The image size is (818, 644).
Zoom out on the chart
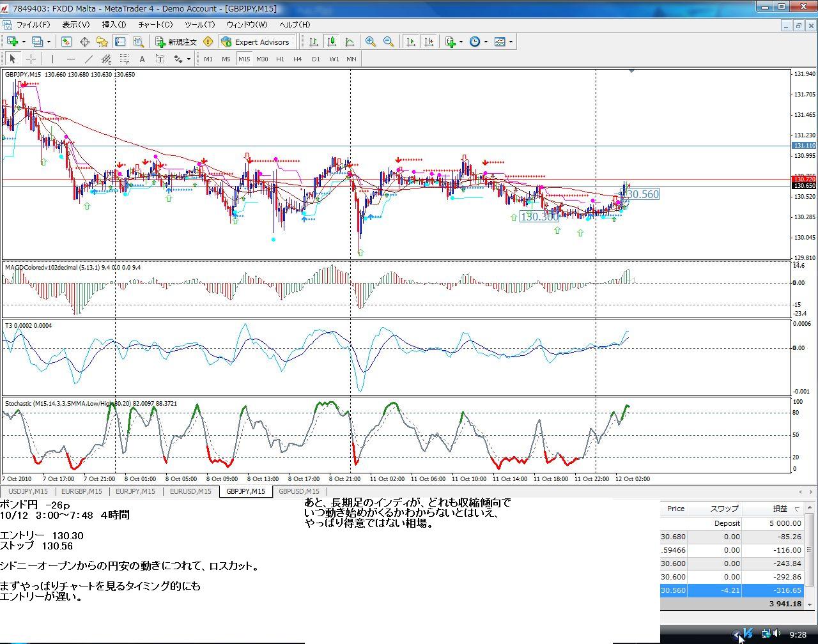(389, 42)
